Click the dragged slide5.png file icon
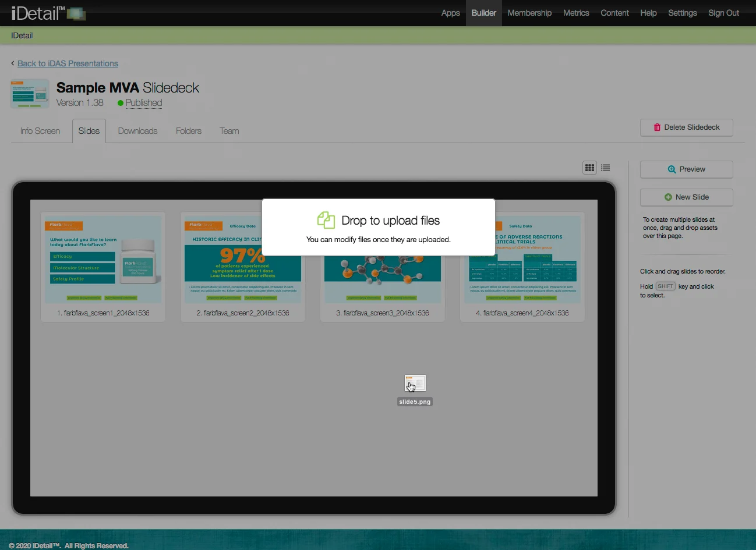 point(415,384)
